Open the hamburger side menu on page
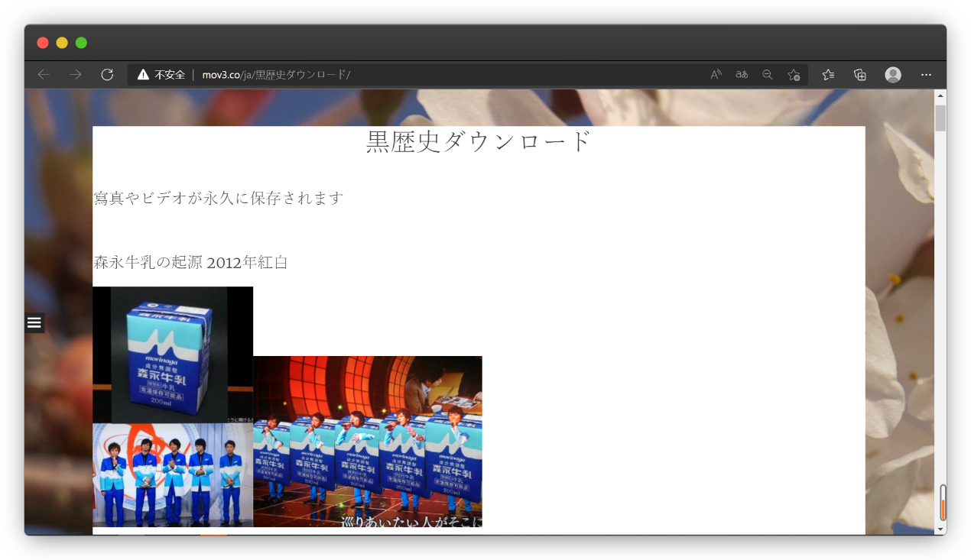The height and width of the screenshot is (560, 971). 34,322
